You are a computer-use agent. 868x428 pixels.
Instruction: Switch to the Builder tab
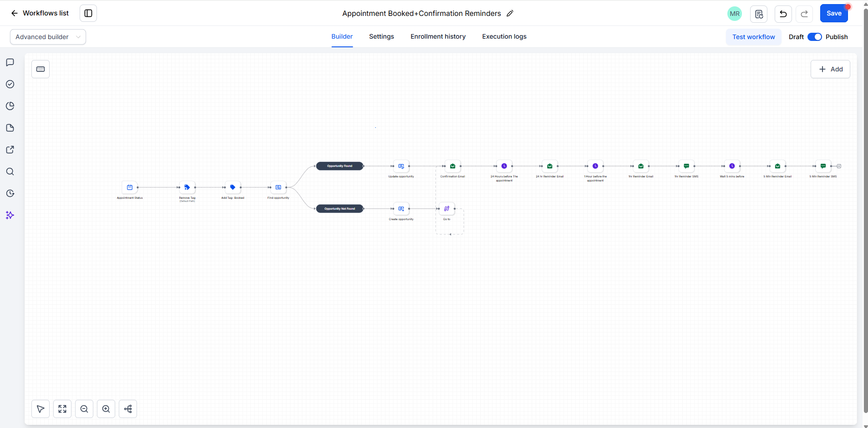click(x=342, y=36)
